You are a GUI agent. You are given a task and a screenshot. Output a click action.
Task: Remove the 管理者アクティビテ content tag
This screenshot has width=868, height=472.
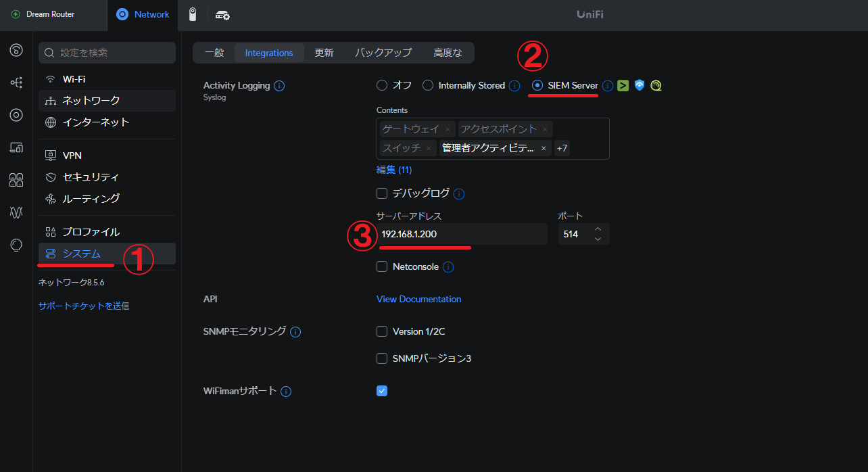pos(544,148)
